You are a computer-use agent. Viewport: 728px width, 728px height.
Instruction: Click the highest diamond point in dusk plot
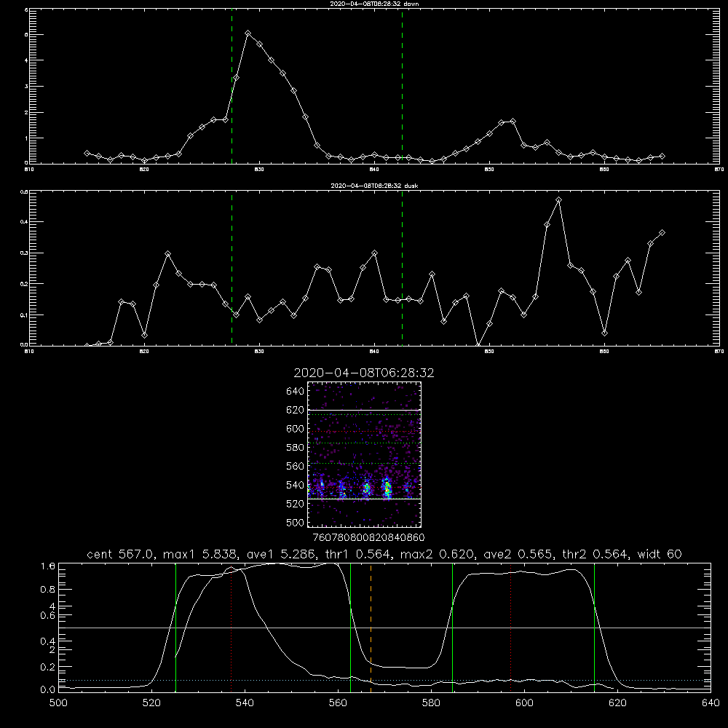pyautogui.click(x=559, y=200)
